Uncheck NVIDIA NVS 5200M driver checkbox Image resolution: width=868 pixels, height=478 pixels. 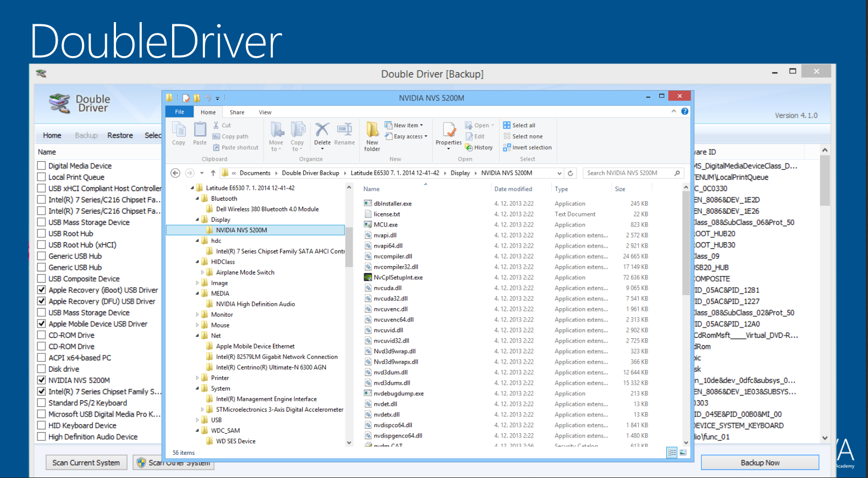point(42,380)
